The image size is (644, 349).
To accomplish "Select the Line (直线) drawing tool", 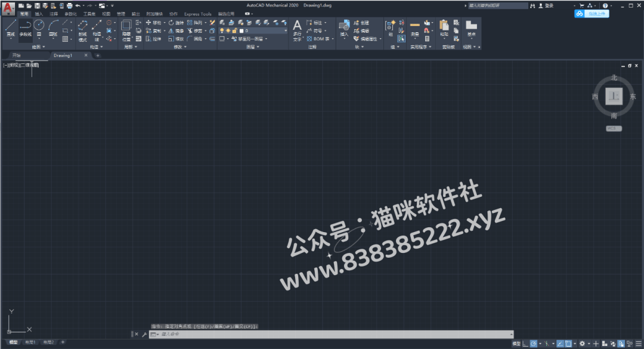I will pyautogui.click(x=11, y=29).
